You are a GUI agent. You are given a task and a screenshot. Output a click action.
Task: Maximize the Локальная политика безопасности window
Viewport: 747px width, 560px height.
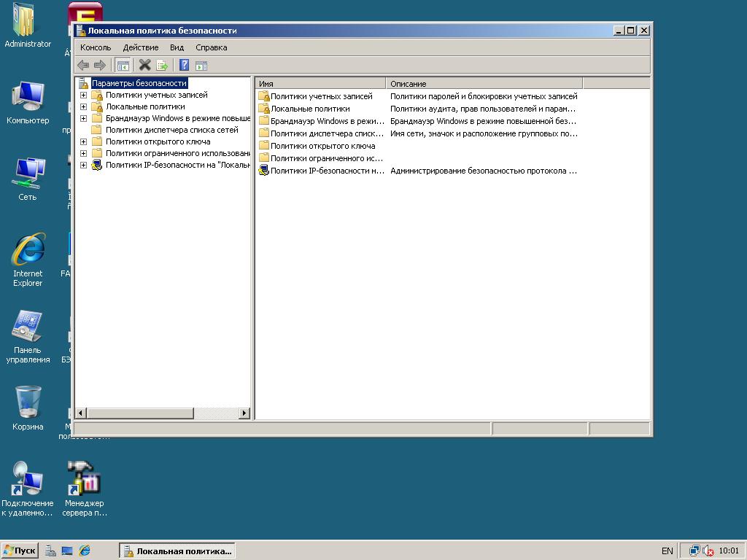coord(631,31)
